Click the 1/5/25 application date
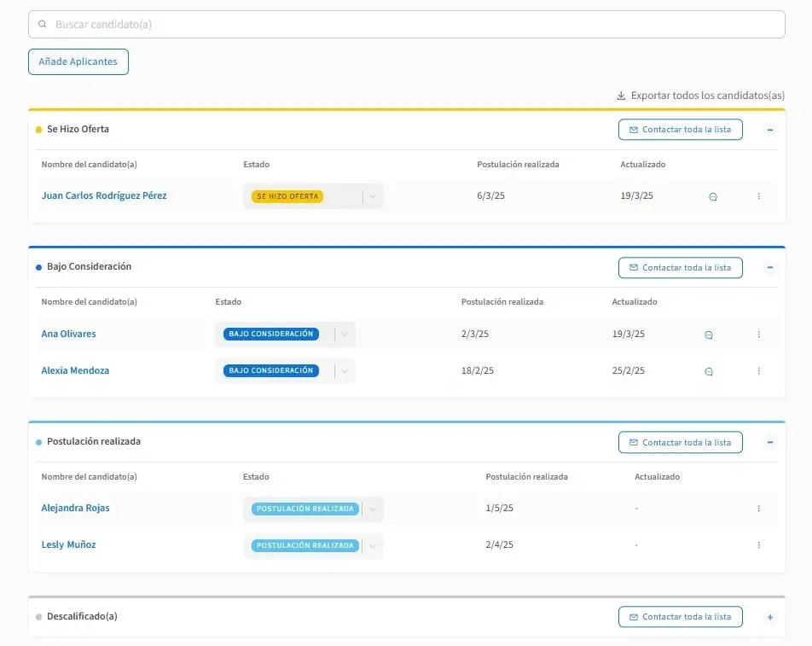This screenshot has width=812, height=646. click(x=499, y=509)
